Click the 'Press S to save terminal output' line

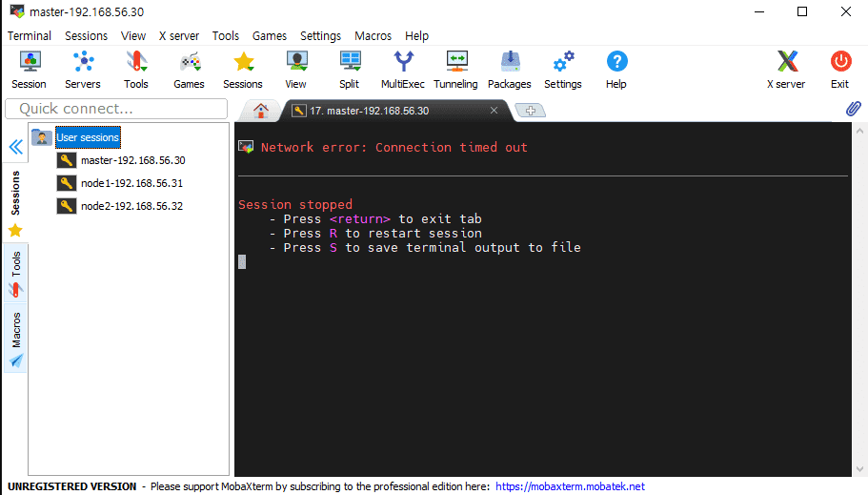click(425, 248)
